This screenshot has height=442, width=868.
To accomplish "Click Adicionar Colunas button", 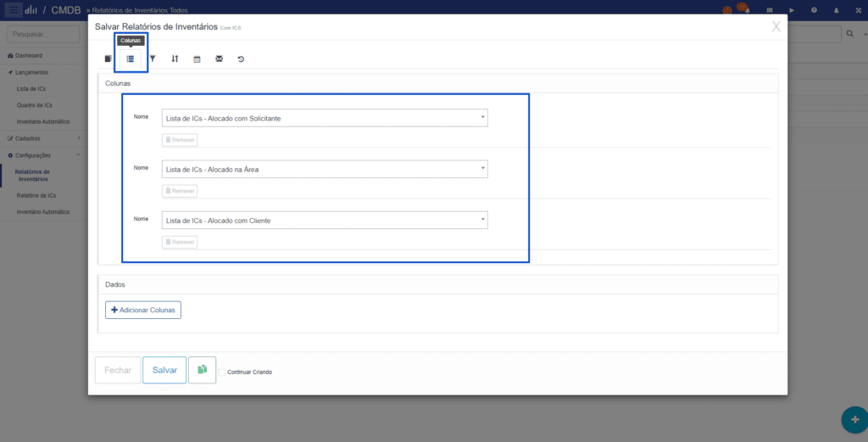I will click(142, 310).
